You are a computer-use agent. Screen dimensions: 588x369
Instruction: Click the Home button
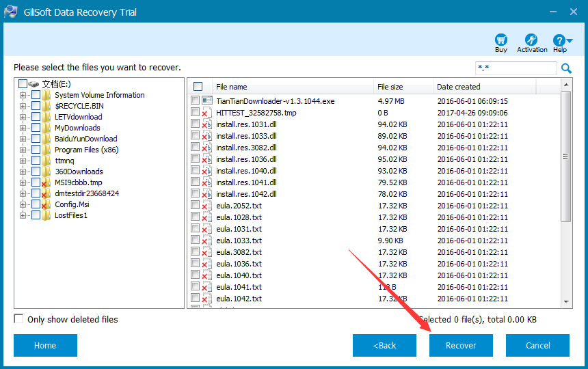(45, 345)
